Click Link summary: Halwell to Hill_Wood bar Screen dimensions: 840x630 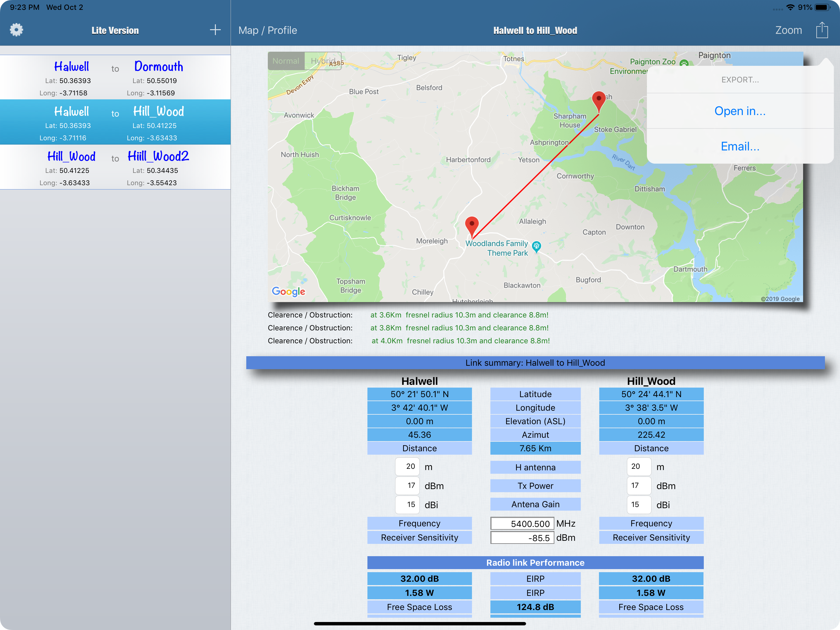point(535,363)
